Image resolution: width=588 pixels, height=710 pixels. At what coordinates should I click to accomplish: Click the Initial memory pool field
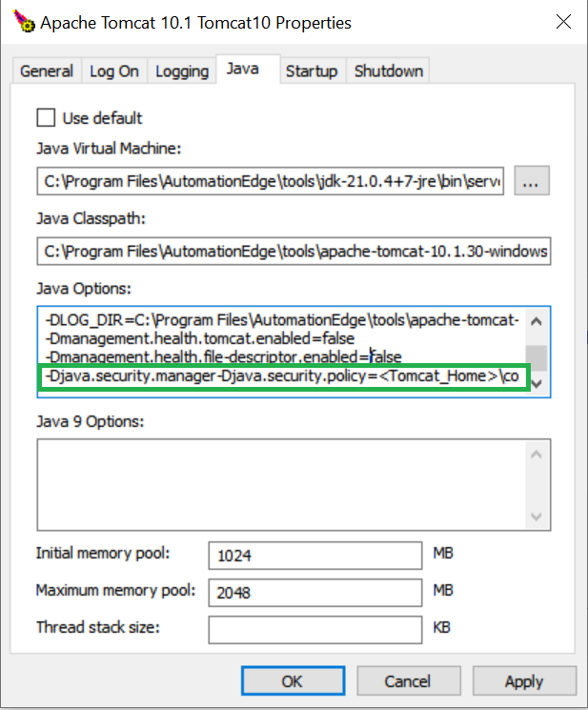coord(315,556)
